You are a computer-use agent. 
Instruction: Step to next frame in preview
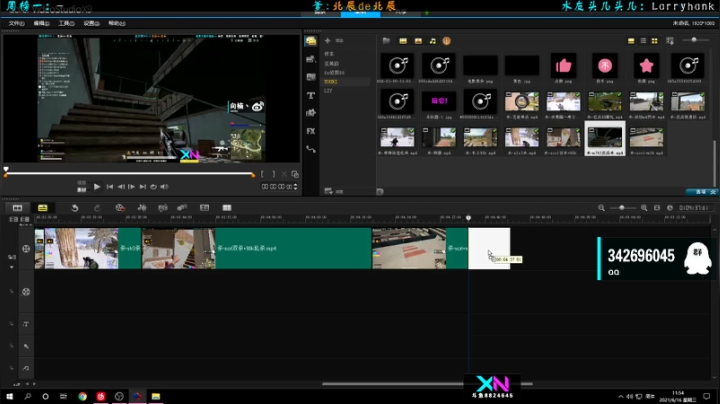click(x=132, y=187)
